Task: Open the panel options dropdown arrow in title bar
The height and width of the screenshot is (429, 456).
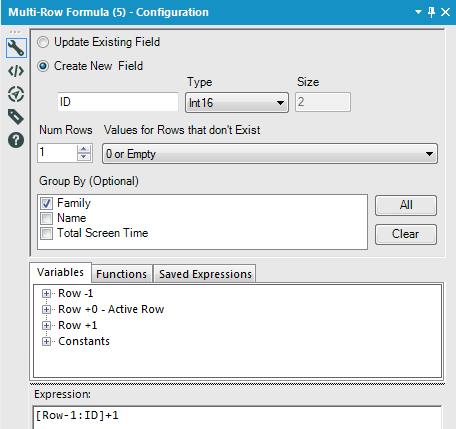Action: click(418, 12)
